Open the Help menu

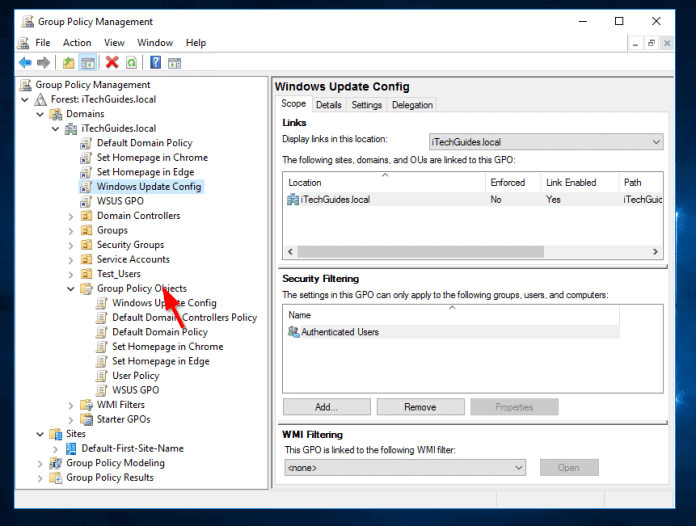click(196, 43)
